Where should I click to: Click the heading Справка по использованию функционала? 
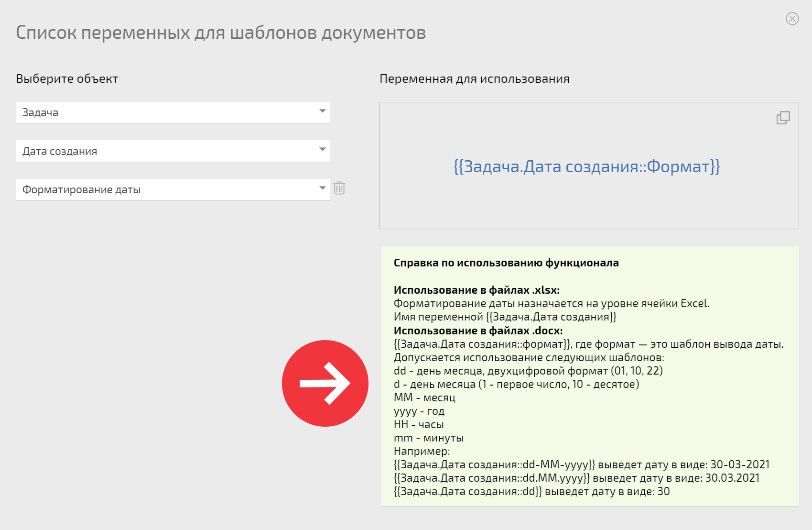click(506, 263)
